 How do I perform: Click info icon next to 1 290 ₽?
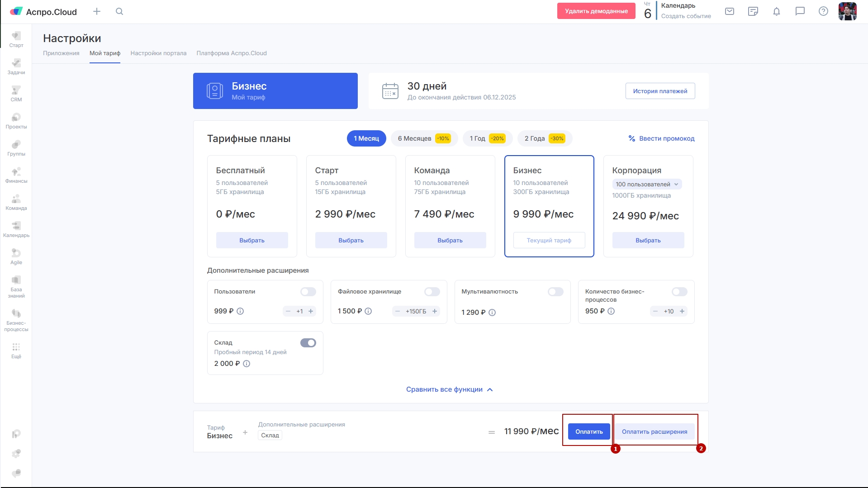[492, 313]
